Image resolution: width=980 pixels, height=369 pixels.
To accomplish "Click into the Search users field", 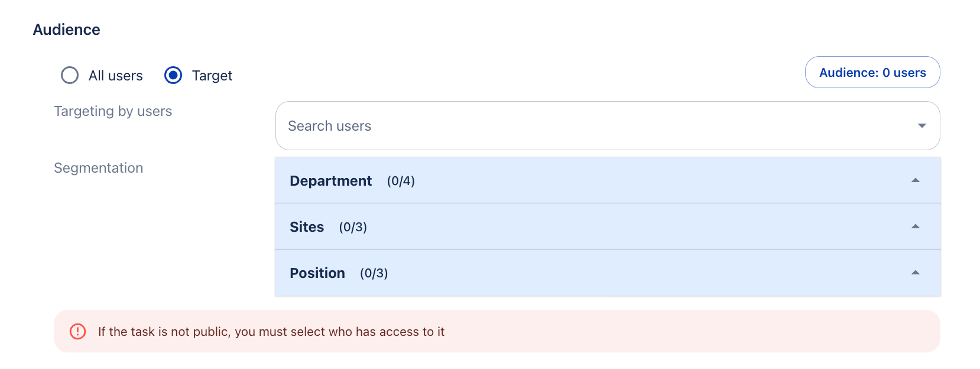I will tap(591, 125).
